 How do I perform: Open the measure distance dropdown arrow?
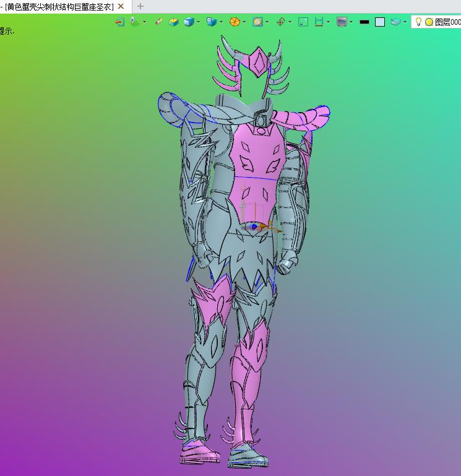(329, 22)
